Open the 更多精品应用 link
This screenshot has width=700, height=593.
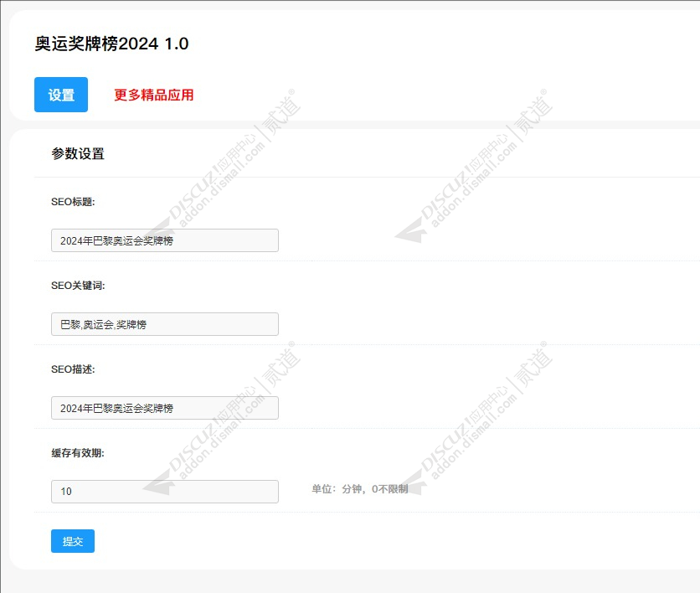[x=153, y=95]
